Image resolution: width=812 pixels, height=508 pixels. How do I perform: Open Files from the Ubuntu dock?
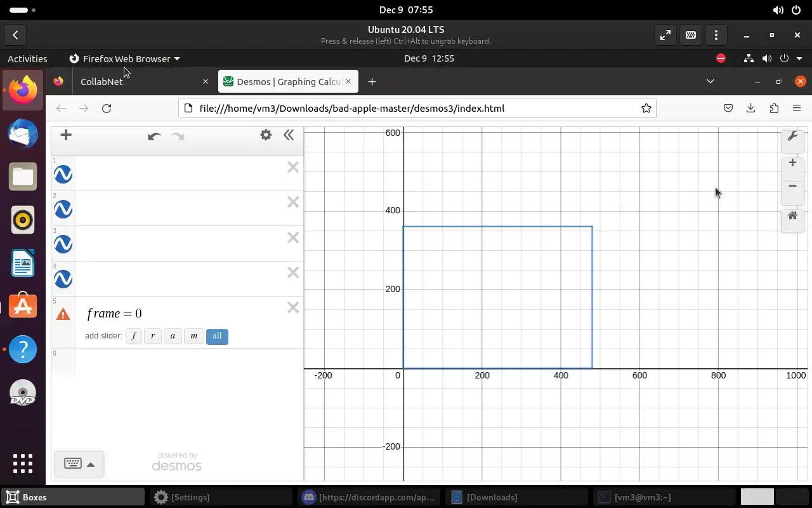point(23,176)
